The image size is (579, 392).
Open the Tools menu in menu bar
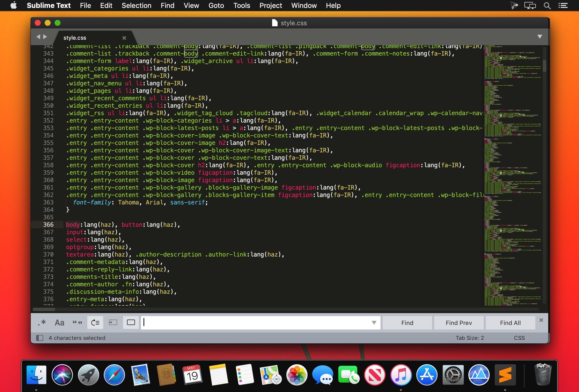(242, 5)
